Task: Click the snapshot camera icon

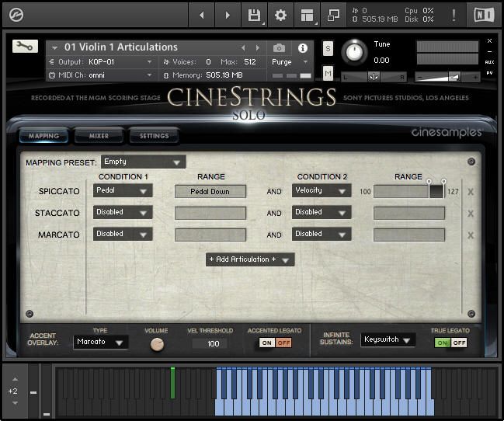Action: point(279,48)
